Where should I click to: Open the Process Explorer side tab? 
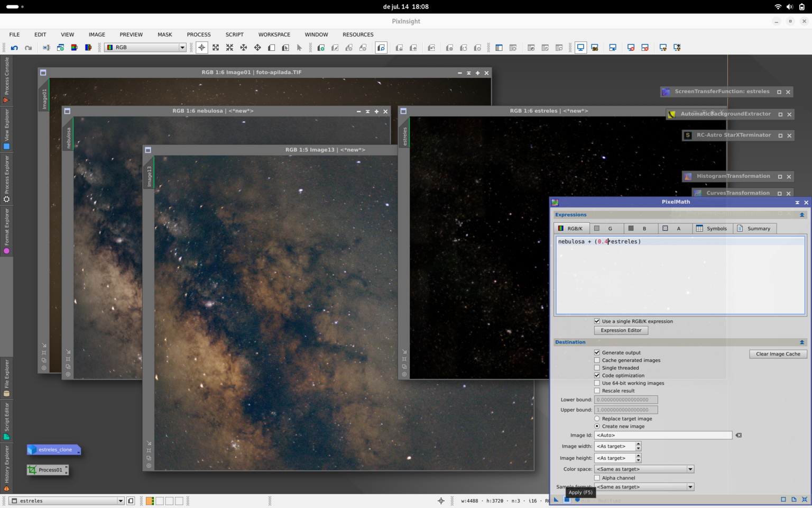[x=6, y=179]
